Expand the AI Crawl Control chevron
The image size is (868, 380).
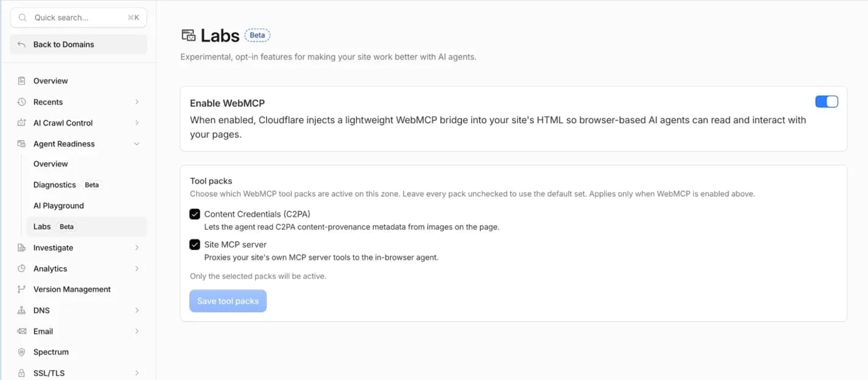point(137,123)
